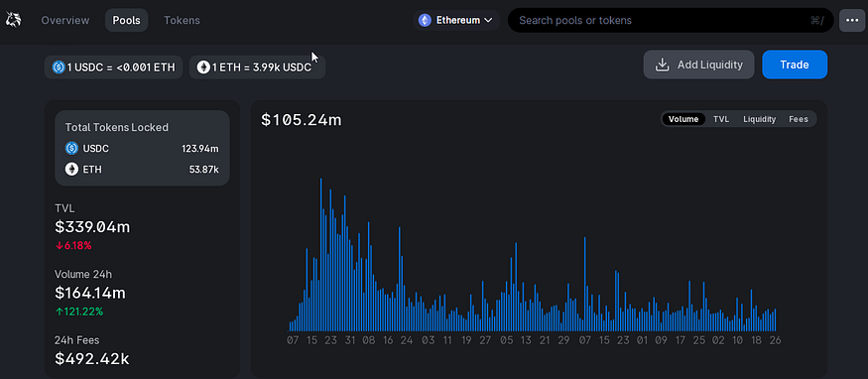Click the USDC coin icon in price chip
The width and height of the screenshot is (868, 379).
(59, 67)
